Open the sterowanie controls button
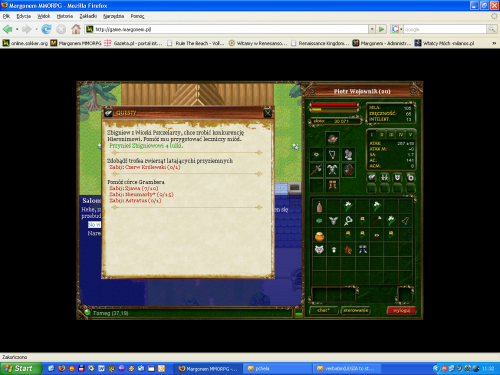 coord(355,310)
